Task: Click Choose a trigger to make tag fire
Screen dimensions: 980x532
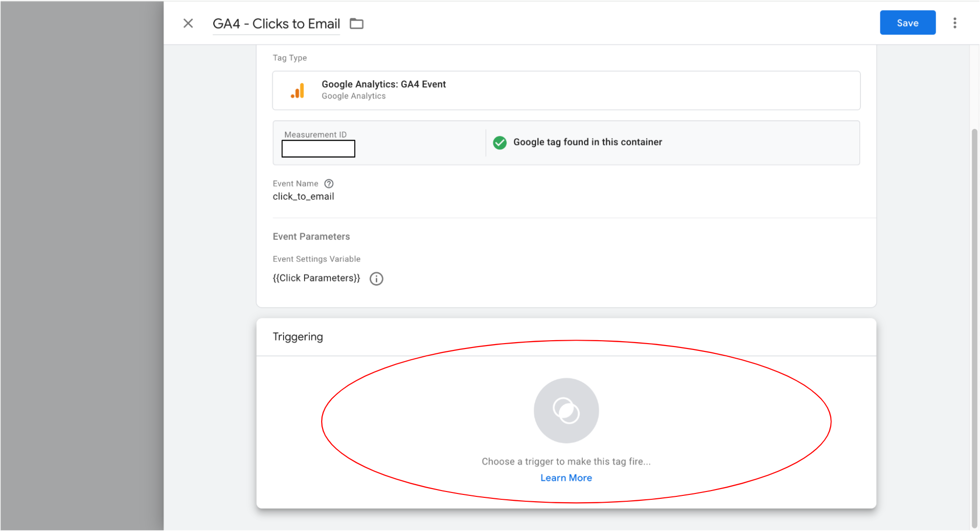Action: pyautogui.click(x=566, y=462)
